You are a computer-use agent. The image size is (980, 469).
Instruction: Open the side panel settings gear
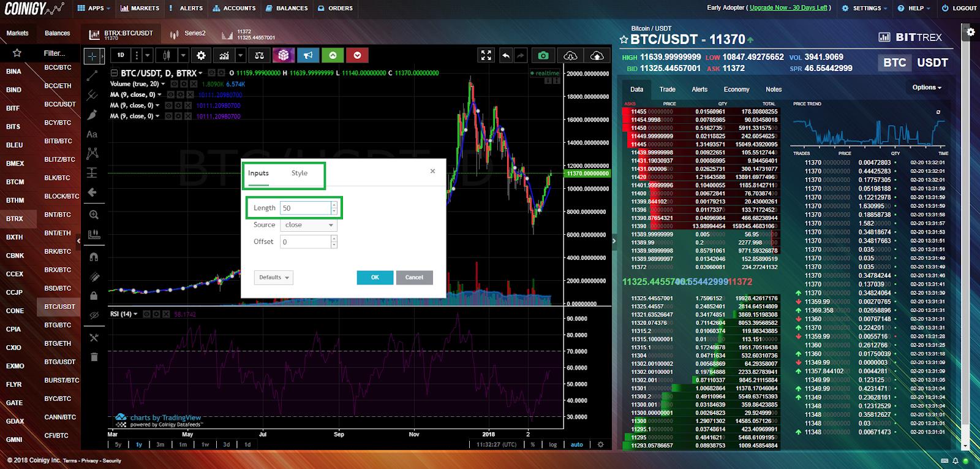point(970,32)
